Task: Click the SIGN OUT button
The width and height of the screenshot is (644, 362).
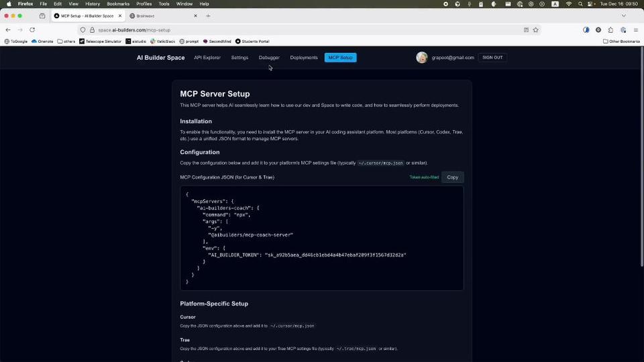Action: click(492, 58)
